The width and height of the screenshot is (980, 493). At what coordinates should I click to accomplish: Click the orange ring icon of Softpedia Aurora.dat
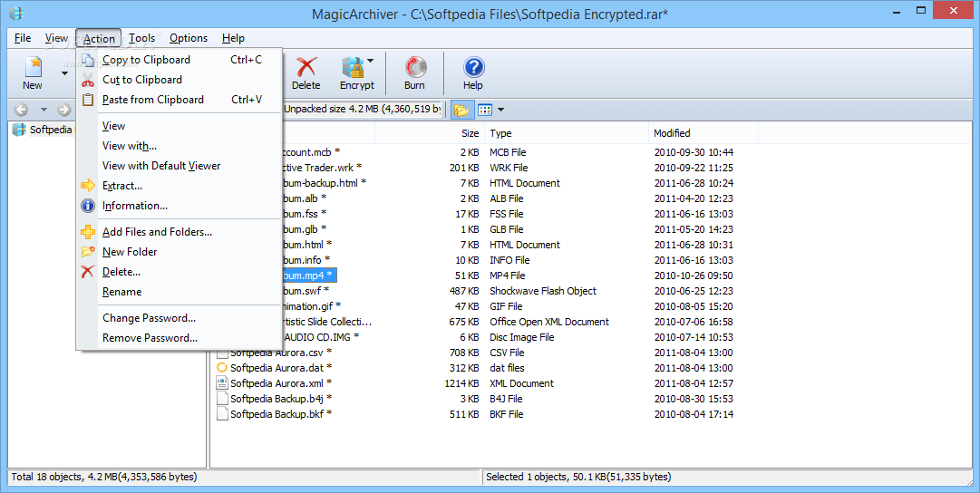pyautogui.click(x=222, y=368)
